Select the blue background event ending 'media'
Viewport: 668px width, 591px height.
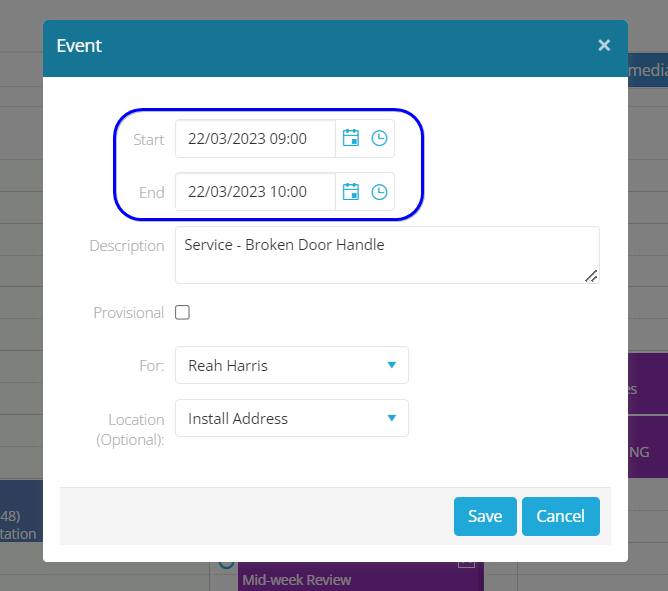tap(647, 71)
